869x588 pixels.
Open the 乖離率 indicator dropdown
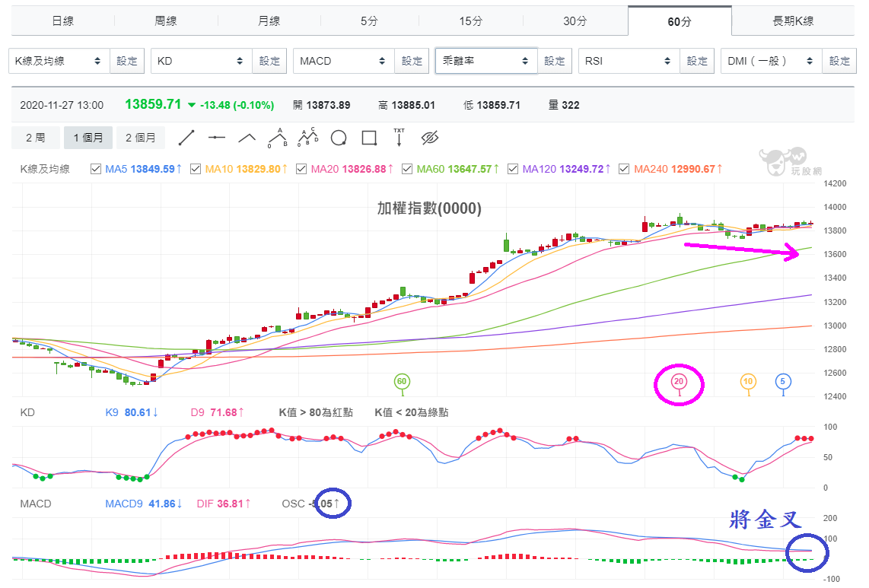tap(486, 61)
